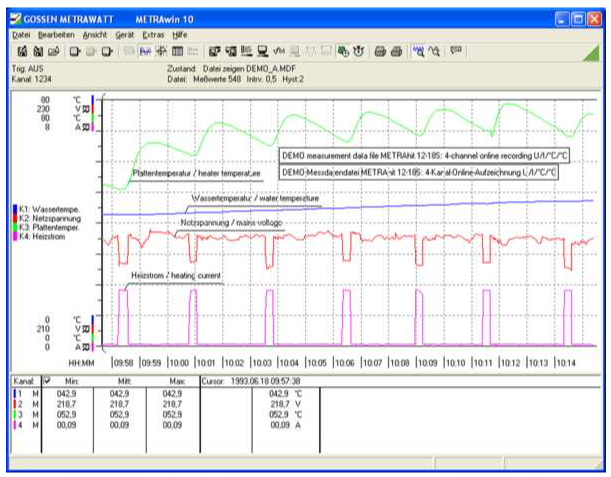Select channel 4 row in the Kanal table
Screen dimensions: 611x477
click(166, 425)
